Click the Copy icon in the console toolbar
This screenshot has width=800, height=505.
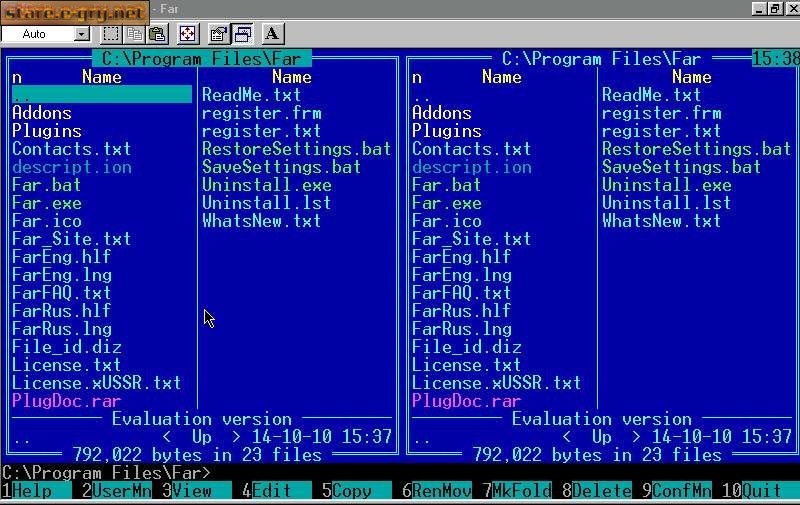point(134,34)
